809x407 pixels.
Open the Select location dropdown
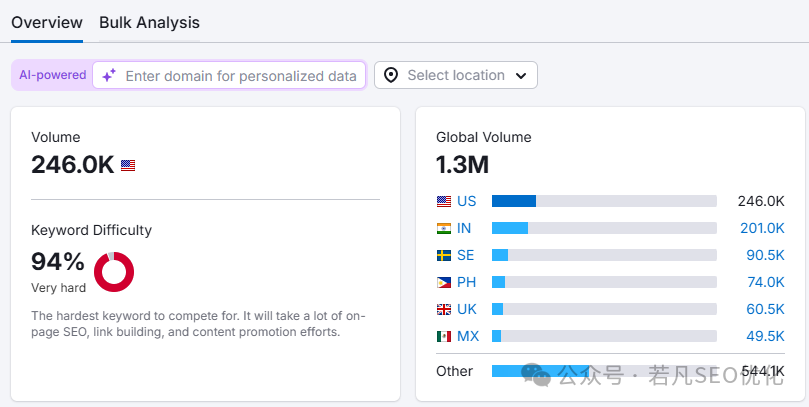(456, 76)
